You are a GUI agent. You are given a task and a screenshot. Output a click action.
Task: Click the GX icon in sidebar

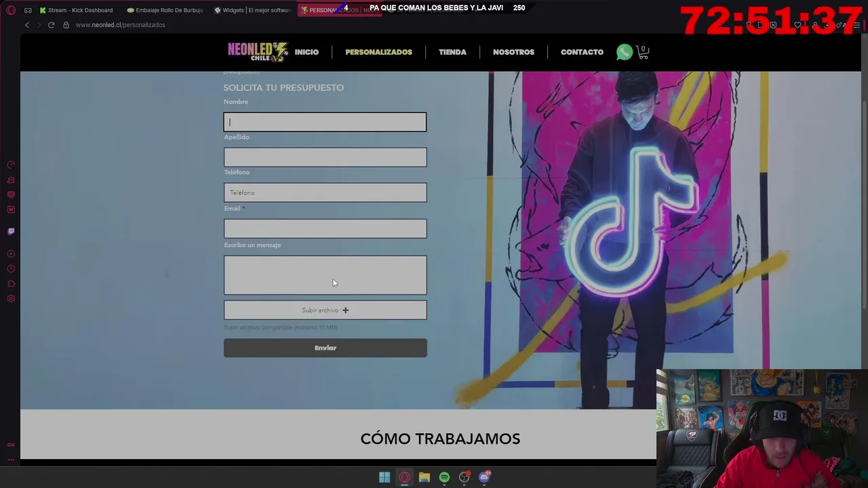click(11, 445)
